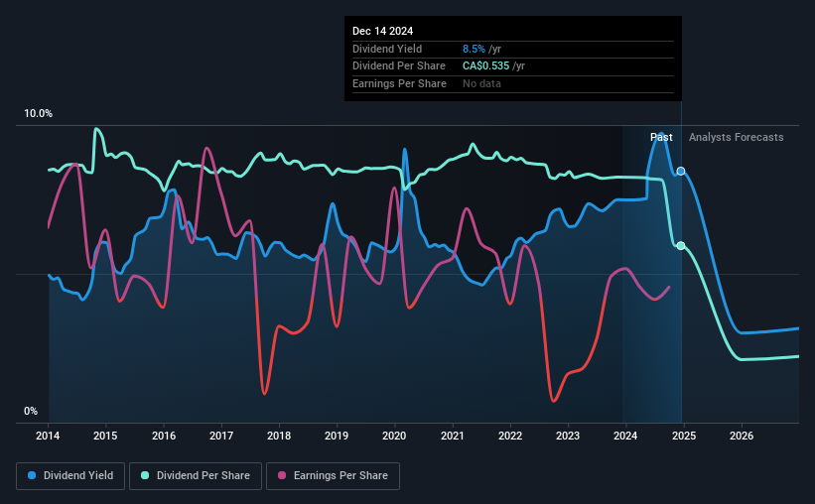This screenshot has width=815, height=504.
Task: Click the 2015 x-axis label
Action: coord(105,436)
